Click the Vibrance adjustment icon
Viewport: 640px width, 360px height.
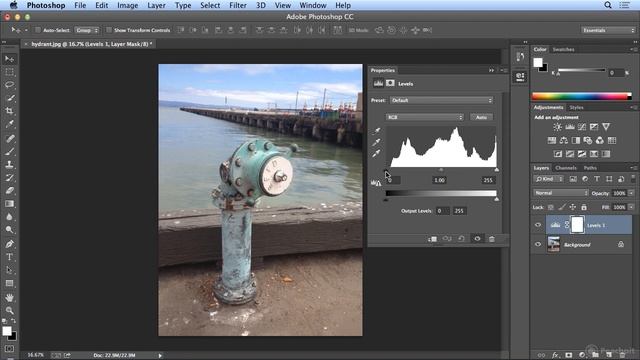(606, 127)
